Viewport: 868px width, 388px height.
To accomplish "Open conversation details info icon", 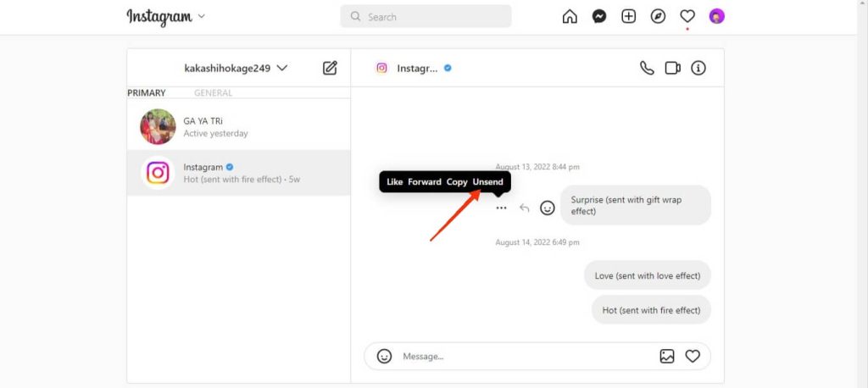I will point(698,68).
